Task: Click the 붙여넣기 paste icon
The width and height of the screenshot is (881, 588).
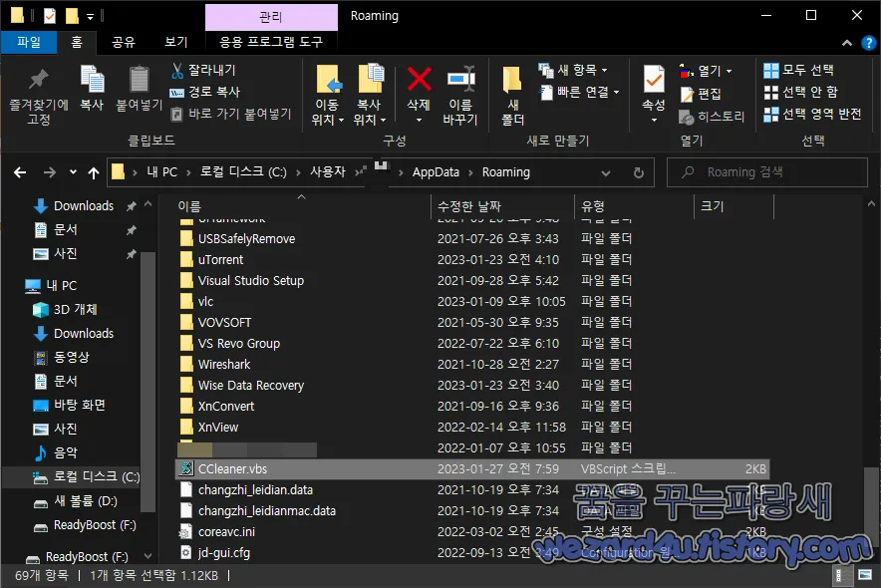Action: pos(139,79)
